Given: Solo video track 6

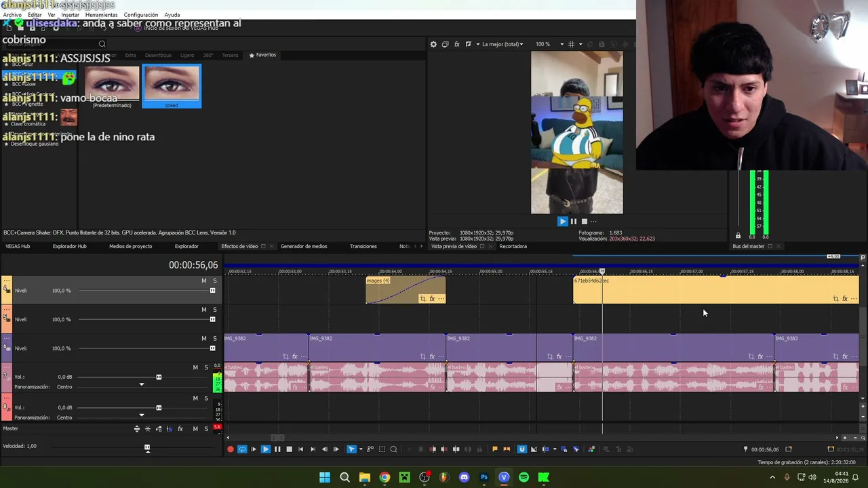Looking at the screenshot, I should pos(215,338).
